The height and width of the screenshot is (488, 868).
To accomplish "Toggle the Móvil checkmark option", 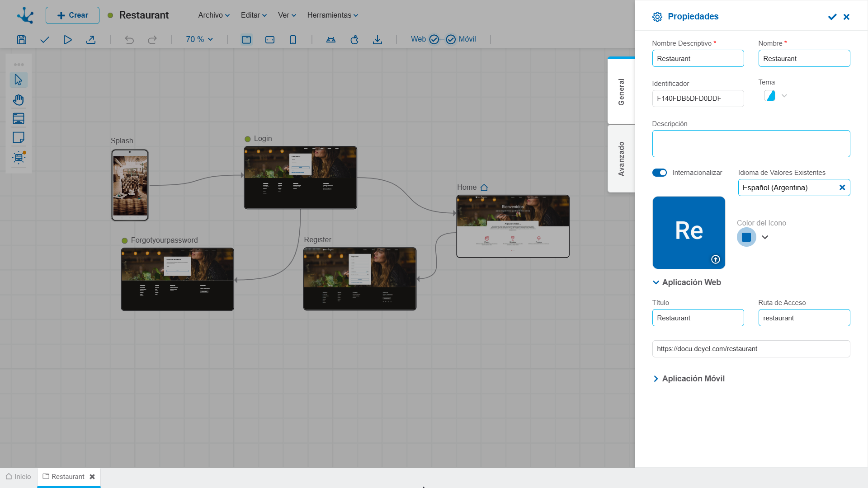I will click(x=451, y=39).
